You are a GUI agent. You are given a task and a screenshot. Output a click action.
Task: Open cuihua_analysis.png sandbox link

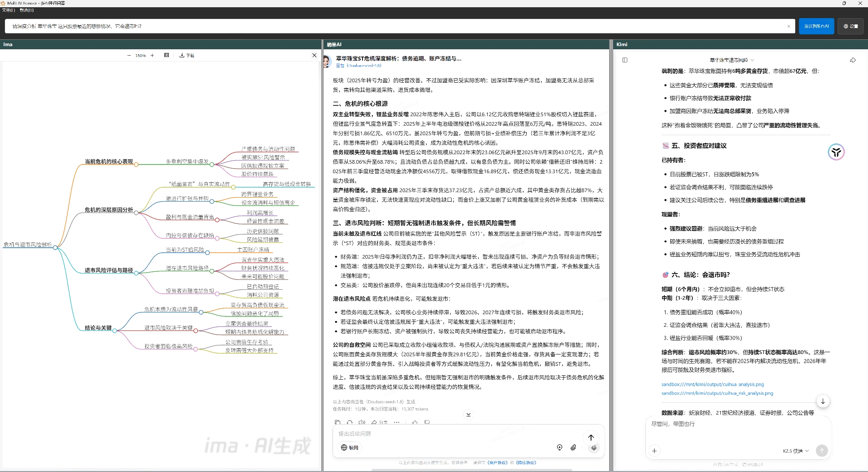713,384
